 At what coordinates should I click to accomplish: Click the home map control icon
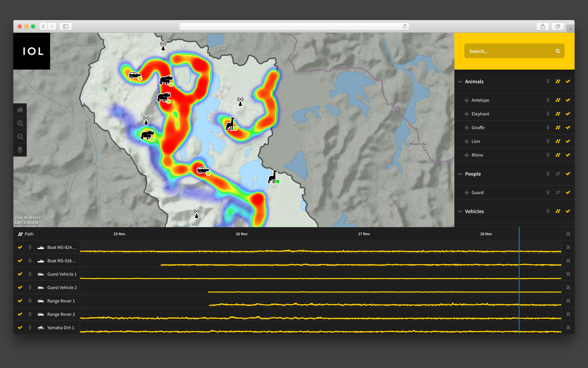tap(20, 110)
